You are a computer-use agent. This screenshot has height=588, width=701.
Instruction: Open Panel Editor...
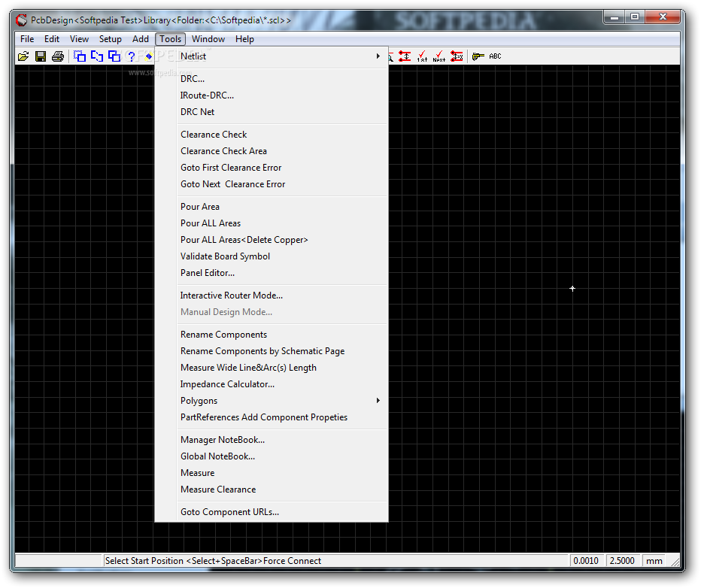272,272
